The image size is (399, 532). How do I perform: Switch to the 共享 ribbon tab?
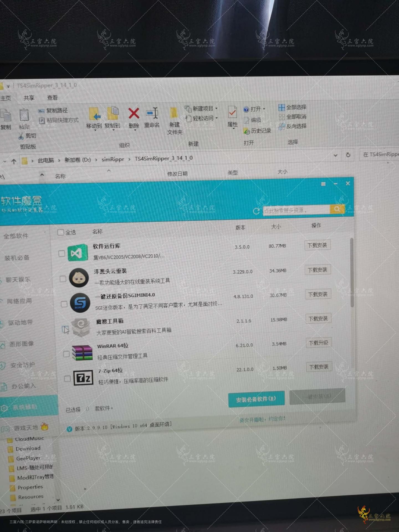pyautogui.click(x=29, y=98)
